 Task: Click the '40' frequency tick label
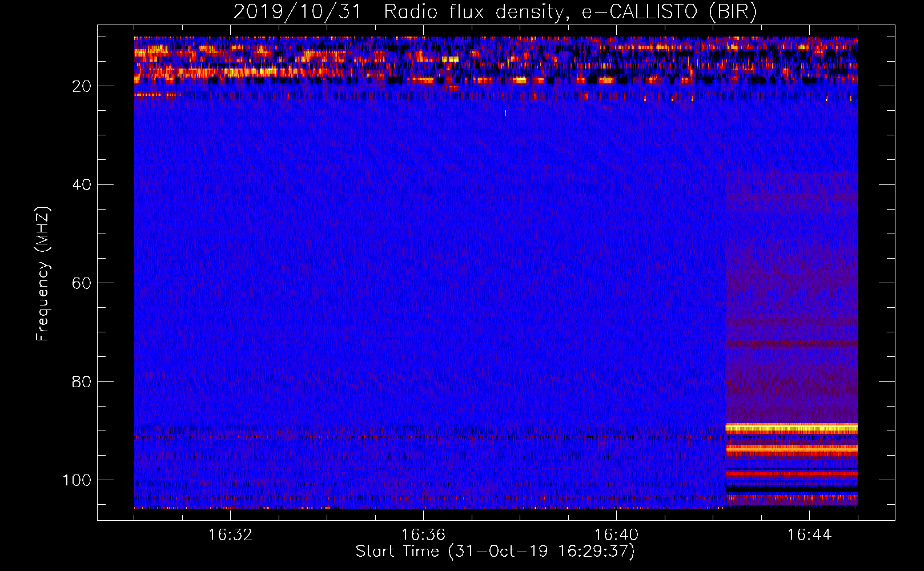coord(82,185)
